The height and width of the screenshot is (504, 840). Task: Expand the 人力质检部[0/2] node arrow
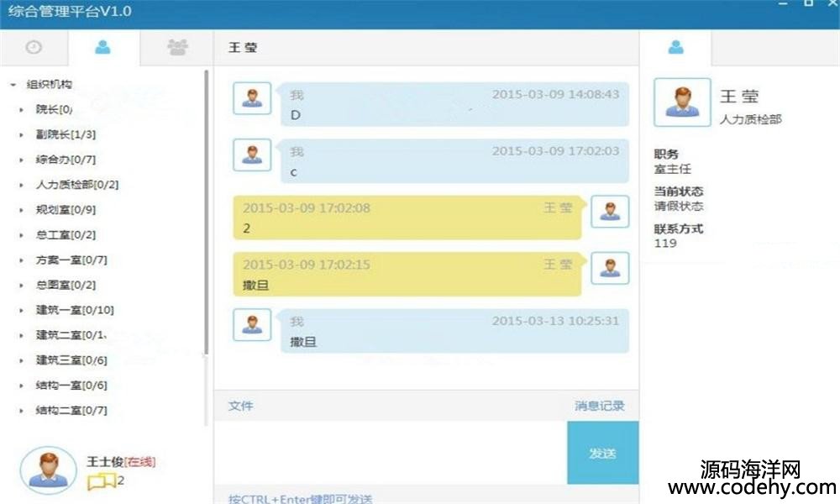(22, 186)
